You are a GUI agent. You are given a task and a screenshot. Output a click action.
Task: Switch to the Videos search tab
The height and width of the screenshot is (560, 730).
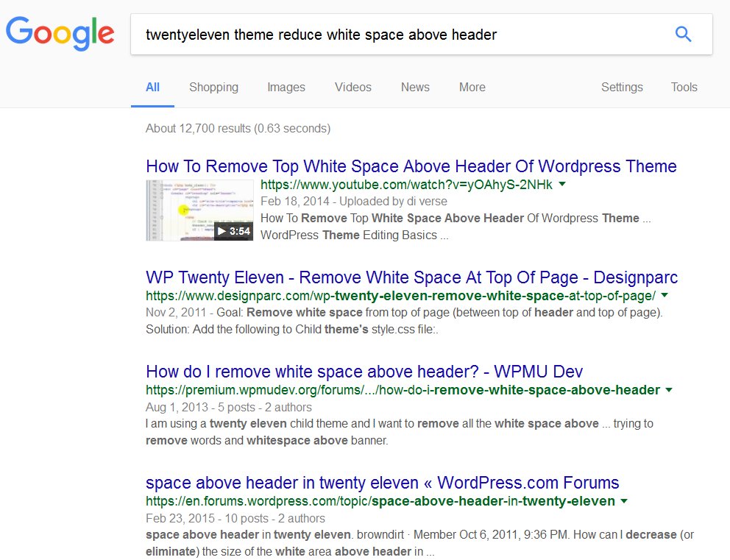click(352, 87)
